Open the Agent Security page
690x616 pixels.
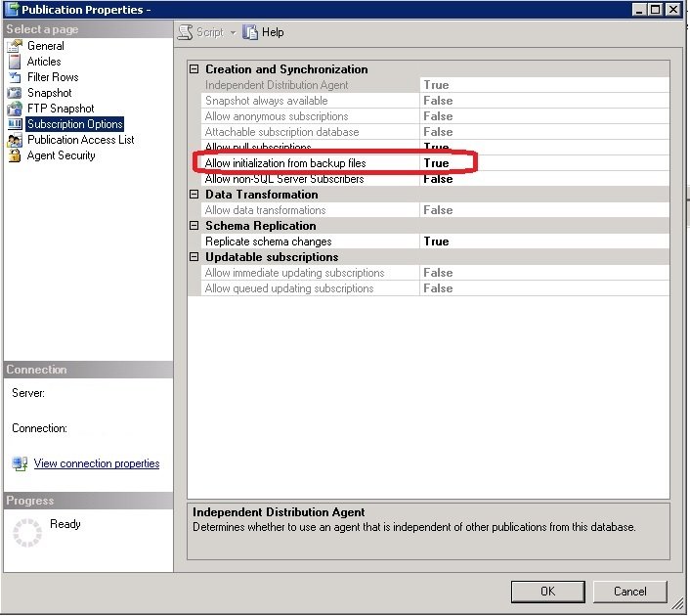[x=62, y=155]
